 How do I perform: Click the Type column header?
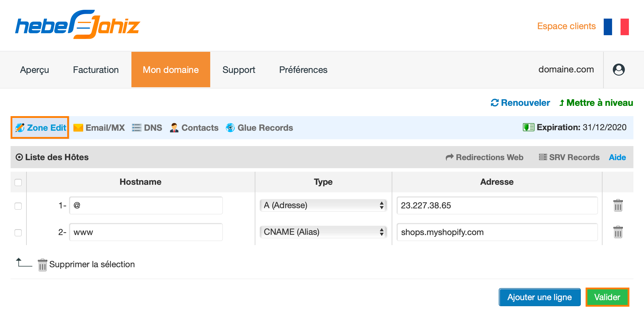(323, 182)
